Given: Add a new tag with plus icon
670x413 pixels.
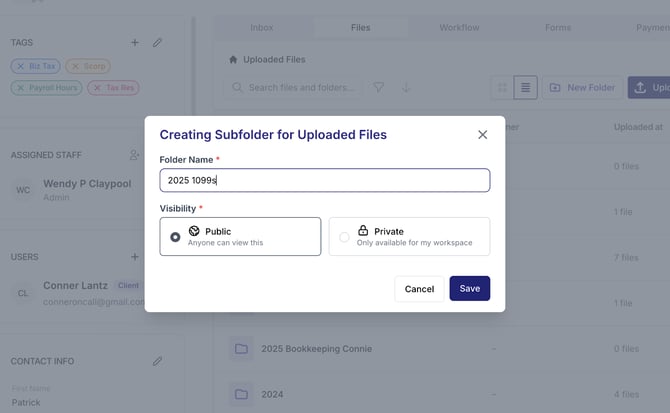Looking at the screenshot, I should tap(135, 42).
